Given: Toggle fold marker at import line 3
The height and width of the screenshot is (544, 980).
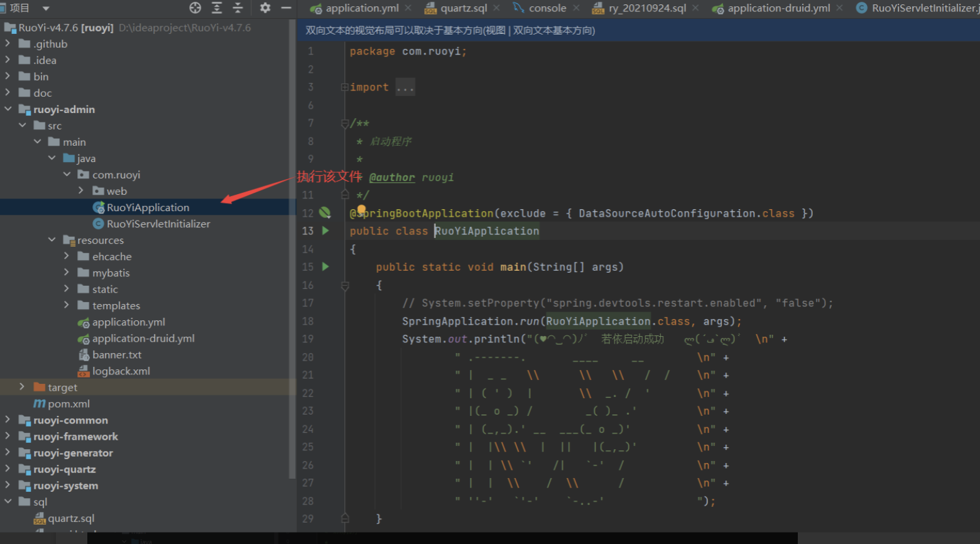Looking at the screenshot, I should [344, 87].
